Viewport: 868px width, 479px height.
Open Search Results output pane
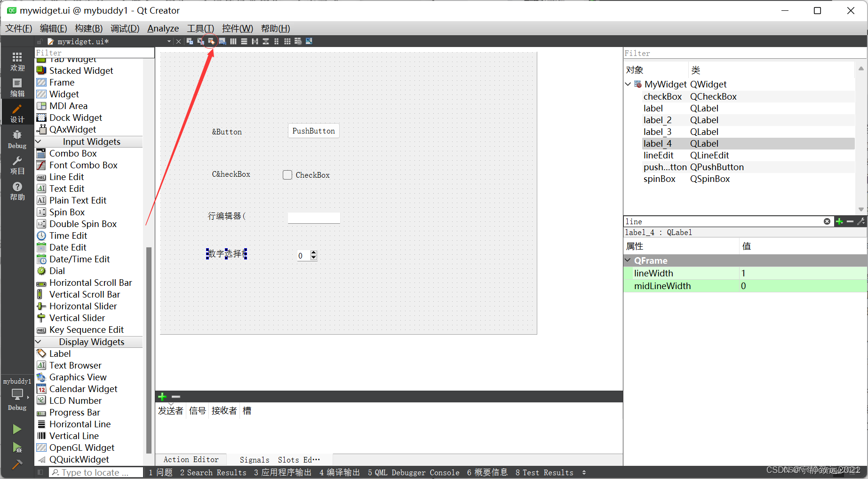click(x=213, y=472)
